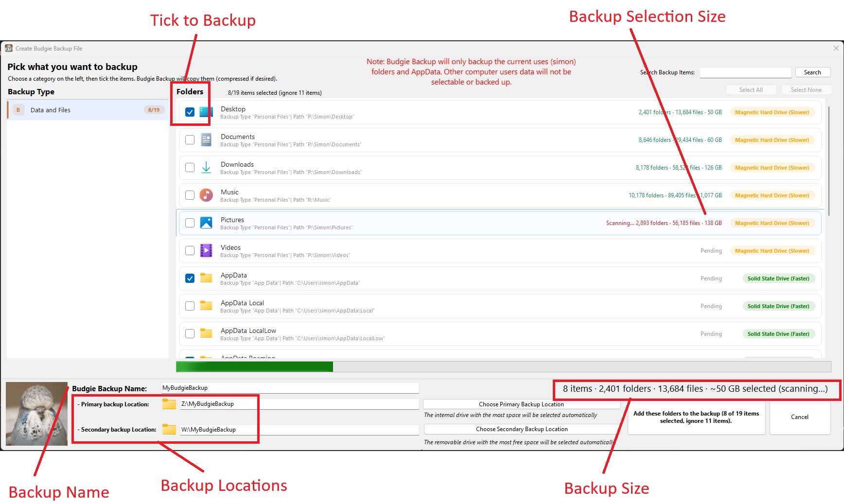This screenshot has height=504, width=844.
Task: Click the selection total summary text
Action: (695, 389)
